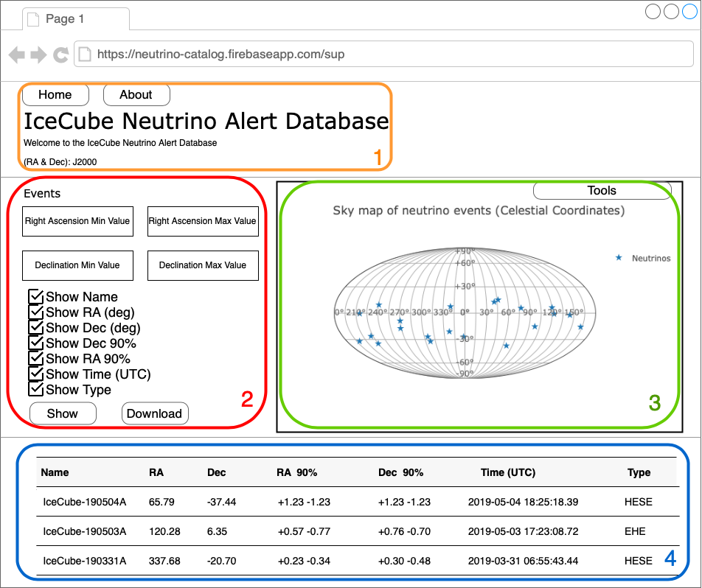702x588 pixels.
Task: Open the Tools menu on sky map
Action: (x=602, y=191)
